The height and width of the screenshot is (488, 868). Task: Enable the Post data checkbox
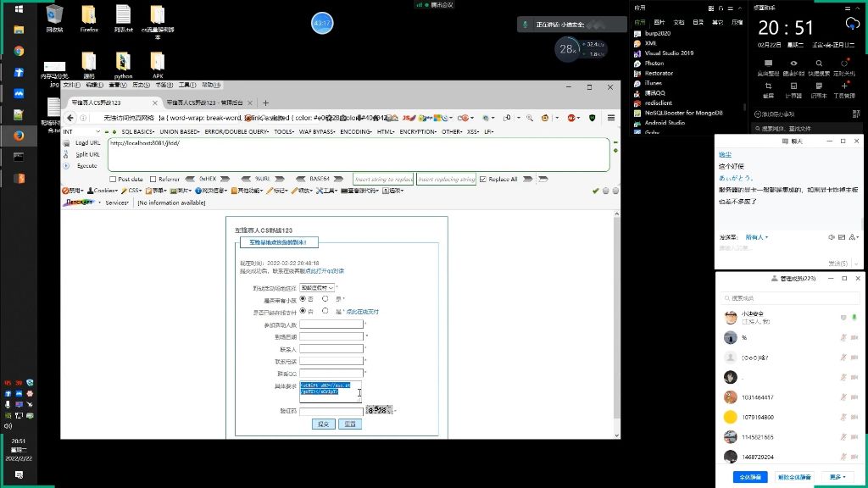click(x=113, y=180)
